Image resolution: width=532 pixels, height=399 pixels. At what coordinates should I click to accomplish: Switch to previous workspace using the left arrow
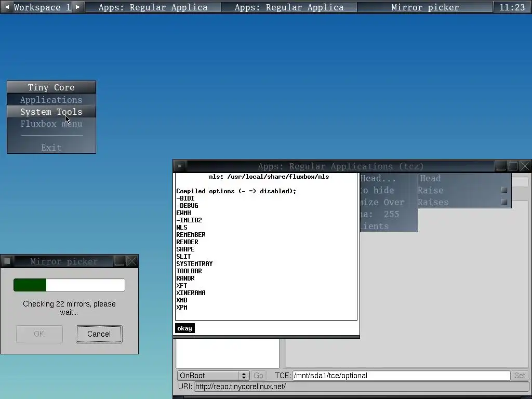click(x=6, y=7)
